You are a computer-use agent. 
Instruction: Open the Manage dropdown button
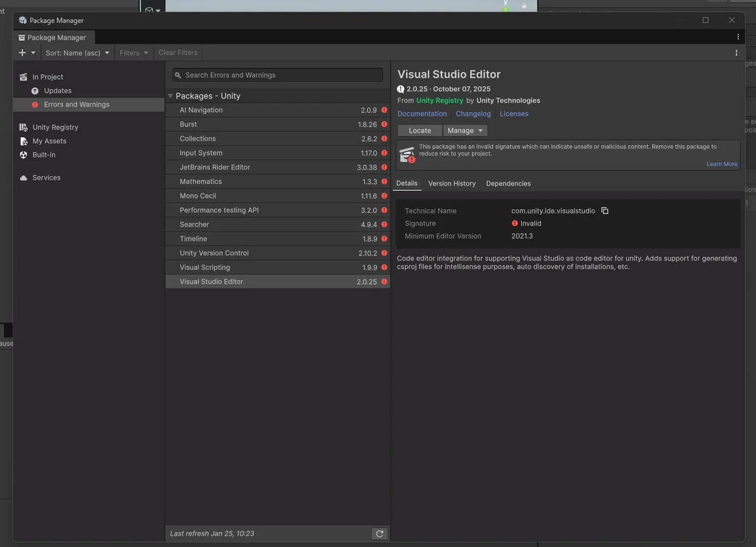click(465, 130)
